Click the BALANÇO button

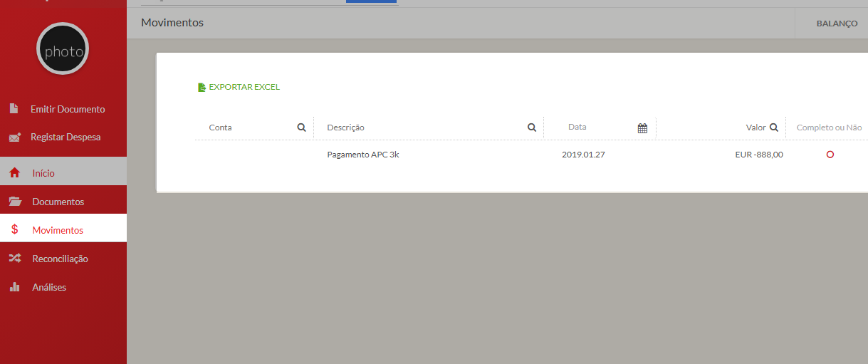point(837,24)
